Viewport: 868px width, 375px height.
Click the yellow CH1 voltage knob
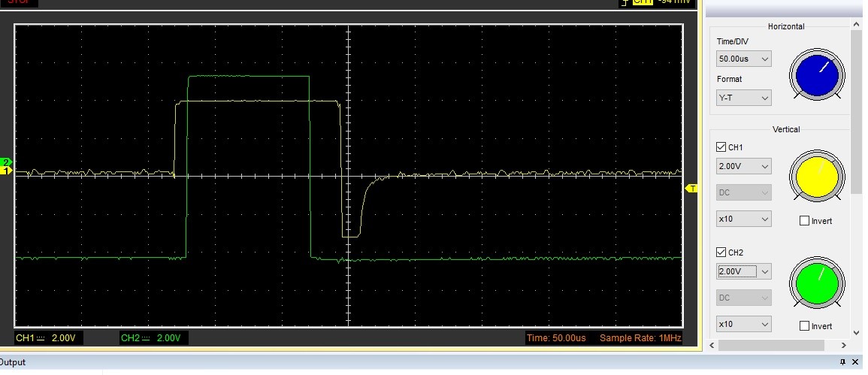point(816,177)
